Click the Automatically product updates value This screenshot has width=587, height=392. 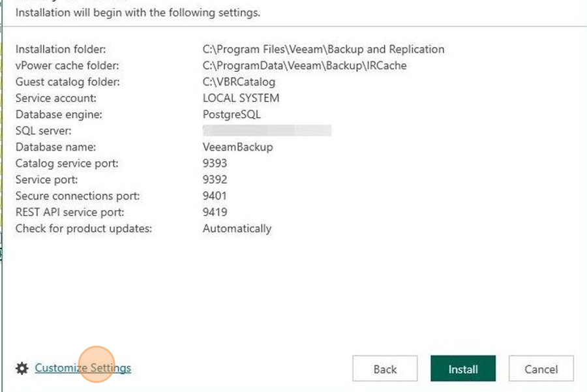coord(237,229)
